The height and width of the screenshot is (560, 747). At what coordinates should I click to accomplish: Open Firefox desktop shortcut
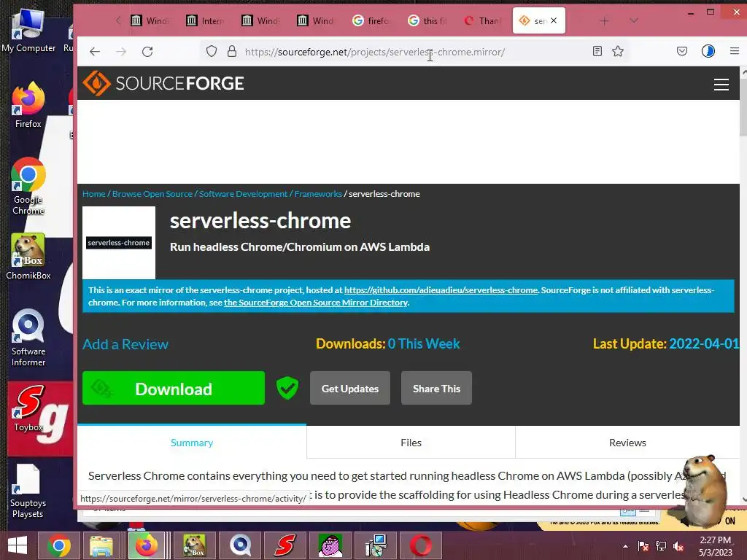(28, 105)
